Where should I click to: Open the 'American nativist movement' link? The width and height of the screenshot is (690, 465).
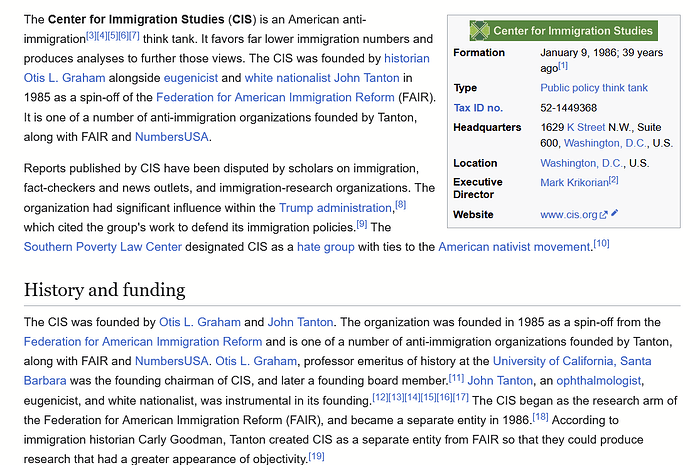point(514,247)
